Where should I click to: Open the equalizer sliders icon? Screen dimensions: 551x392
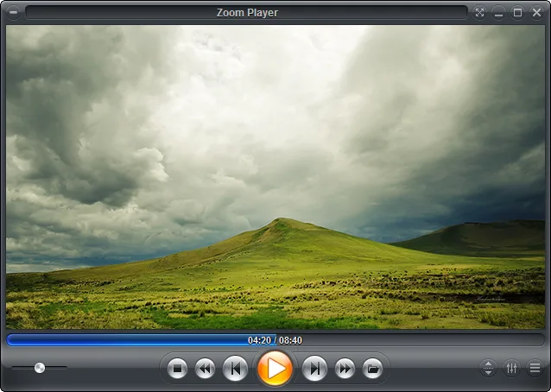click(511, 368)
